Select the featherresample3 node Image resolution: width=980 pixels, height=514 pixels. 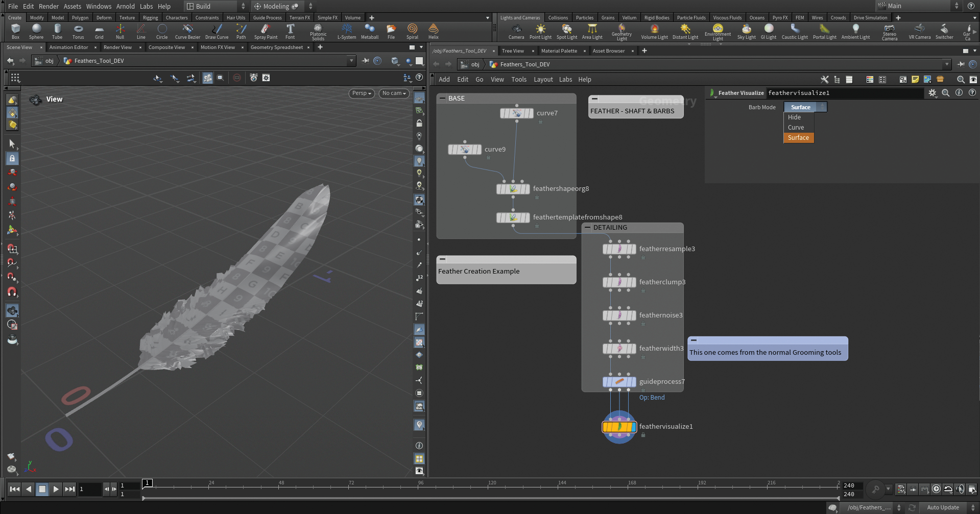(619, 249)
